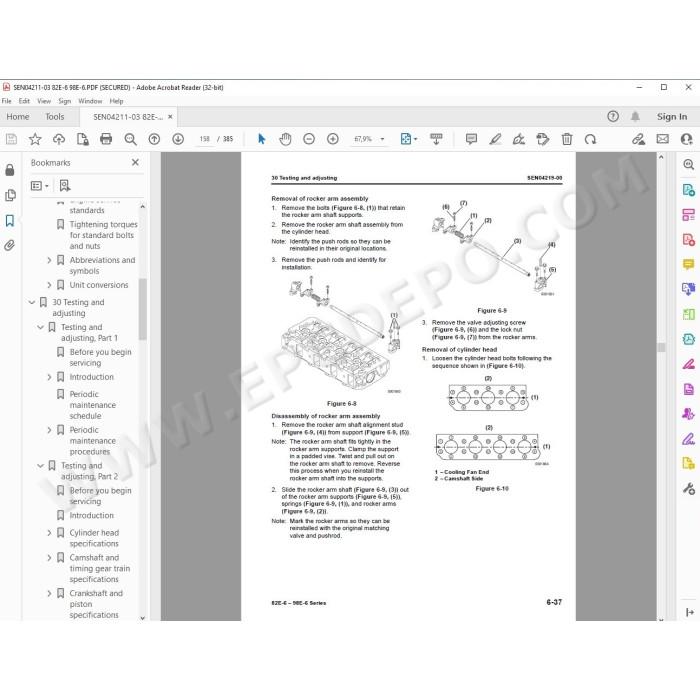Open the View menu
Viewport: 700px width, 700px height.
point(44,101)
